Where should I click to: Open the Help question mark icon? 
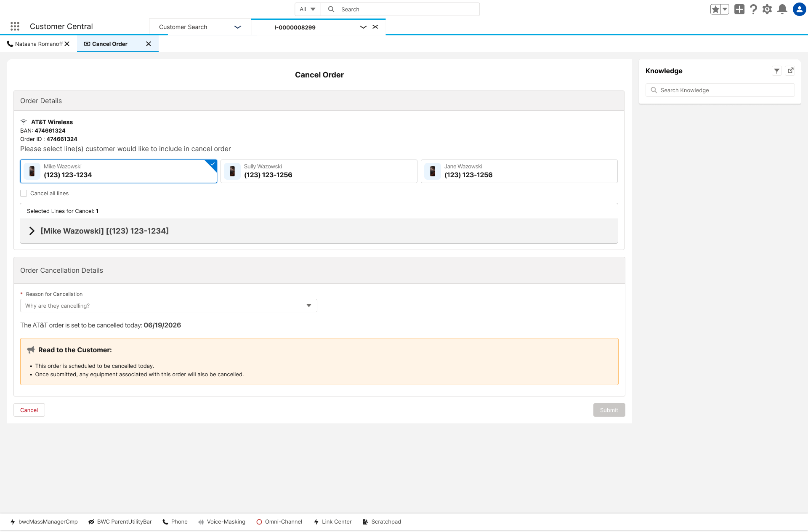[x=753, y=9]
